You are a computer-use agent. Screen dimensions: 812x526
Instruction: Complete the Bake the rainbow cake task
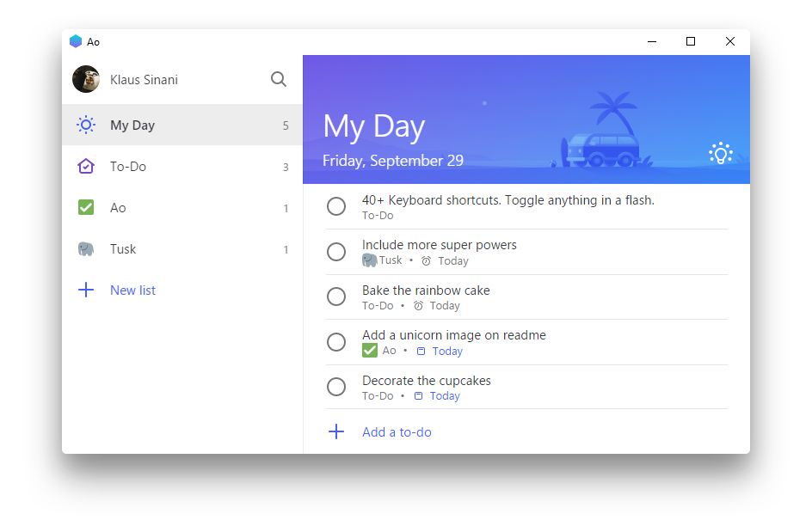[x=336, y=297]
